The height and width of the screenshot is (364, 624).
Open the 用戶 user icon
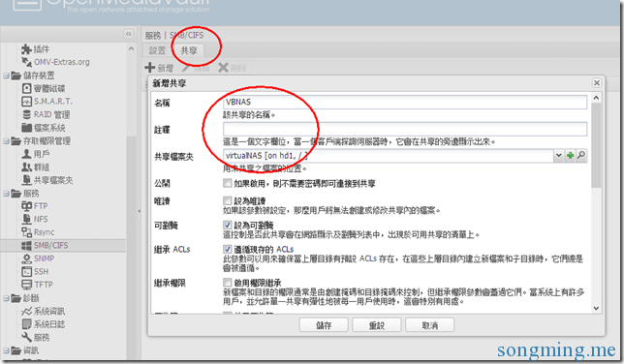[x=26, y=154]
